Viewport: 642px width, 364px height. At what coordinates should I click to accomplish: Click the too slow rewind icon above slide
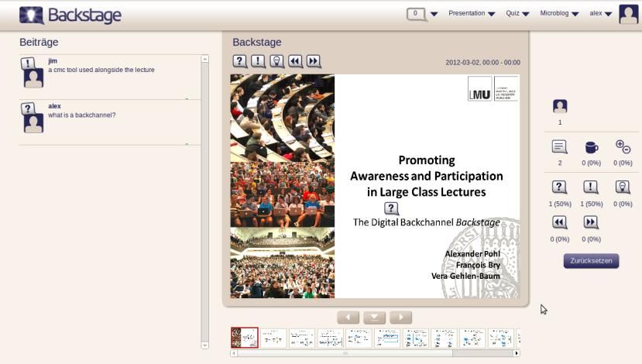[x=295, y=61]
